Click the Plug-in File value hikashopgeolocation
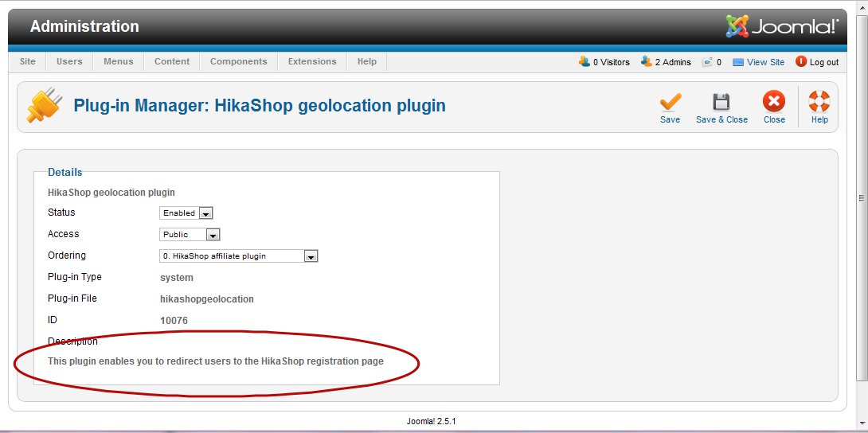Image resolution: width=868 pixels, height=433 pixels. point(207,299)
